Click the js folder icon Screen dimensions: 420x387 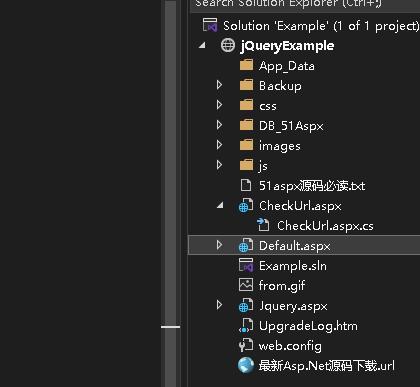[x=247, y=165]
